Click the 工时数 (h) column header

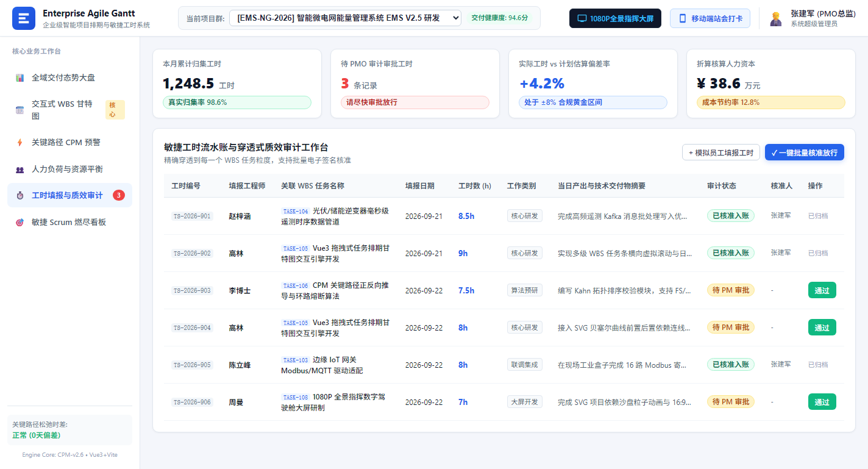pyautogui.click(x=475, y=186)
